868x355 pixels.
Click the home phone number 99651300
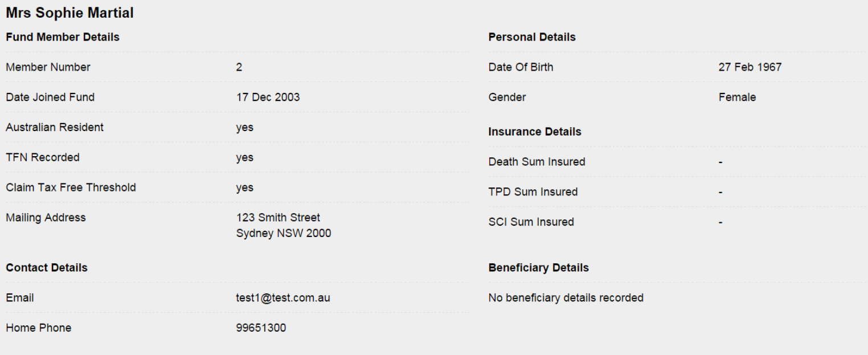261,328
